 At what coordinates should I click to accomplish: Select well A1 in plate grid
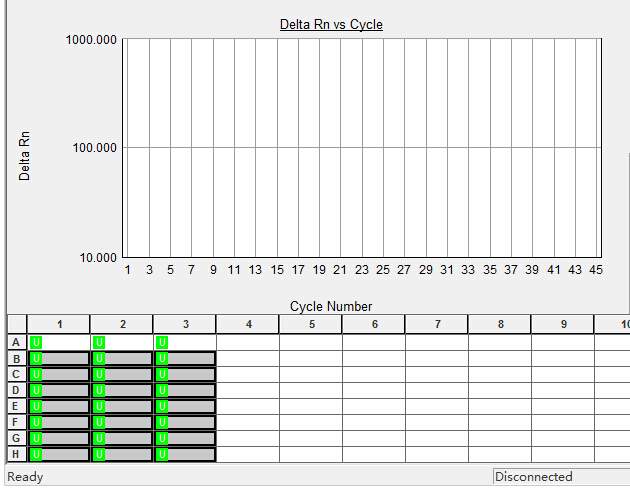(59, 343)
